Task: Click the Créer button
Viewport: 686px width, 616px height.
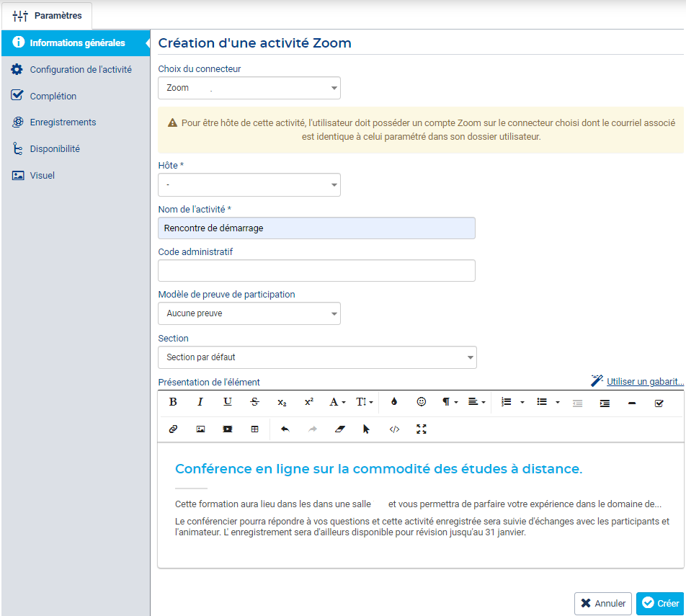Action: click(660, 603)
